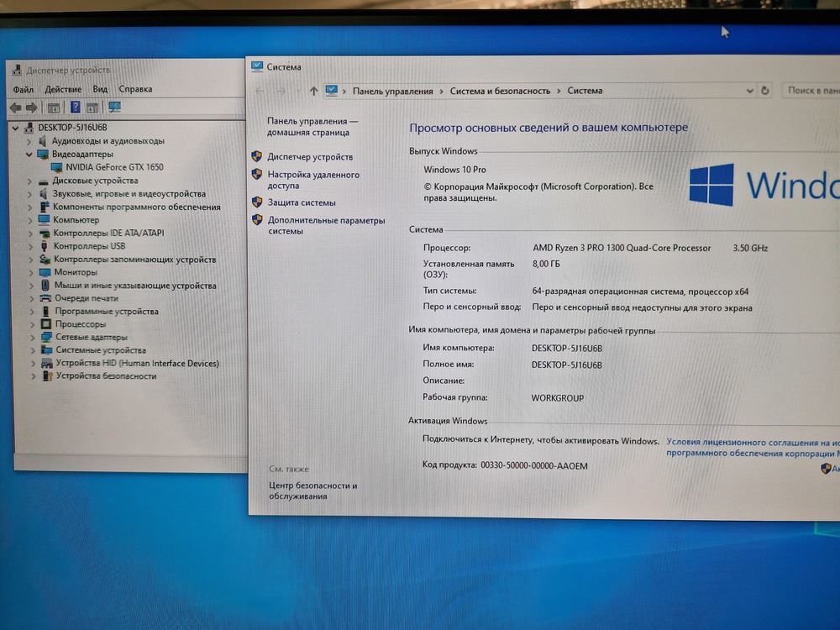Click the Мониторы category monitor icon

point(45,273)
